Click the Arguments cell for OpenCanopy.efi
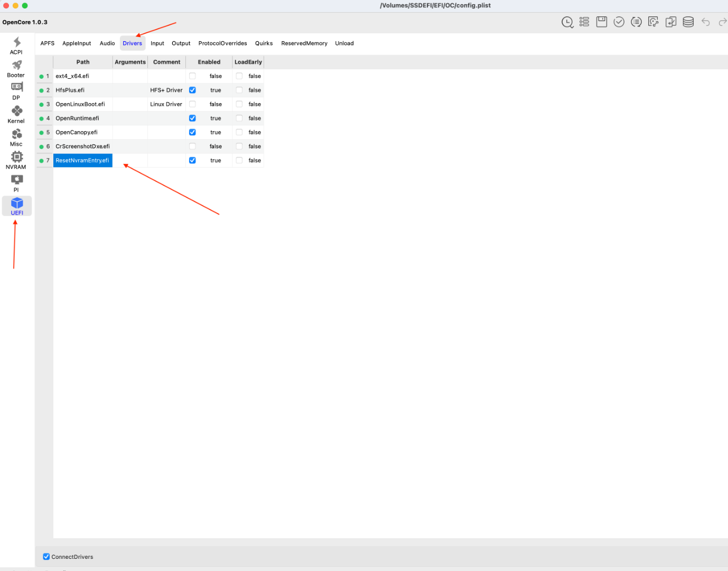728x571 pixels. (x=130, y=132)
